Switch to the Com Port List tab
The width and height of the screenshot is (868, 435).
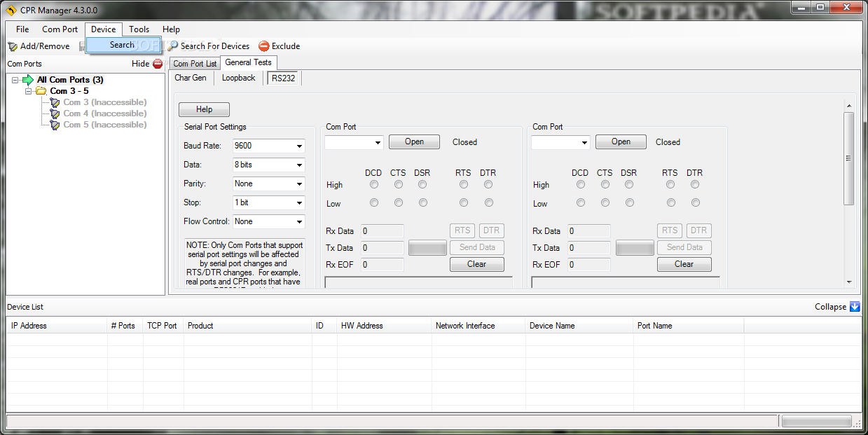click(x=195, y=64)
